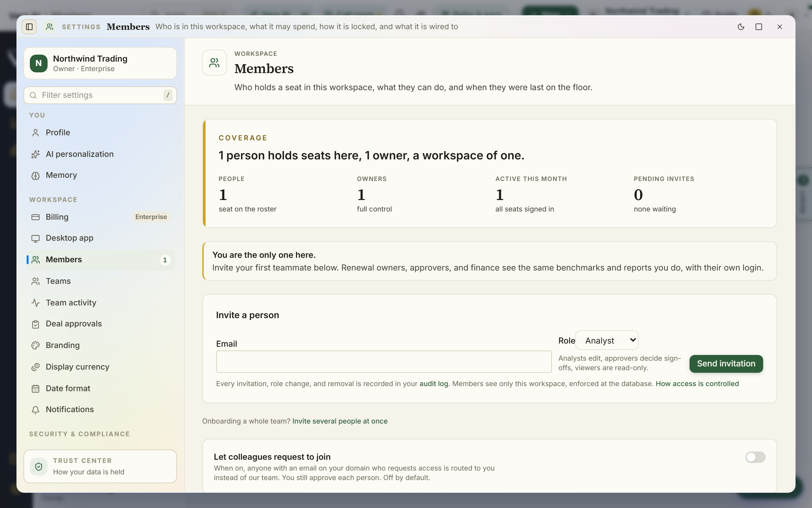
Task: Click the Notifications bell icon
Action: 36,410
